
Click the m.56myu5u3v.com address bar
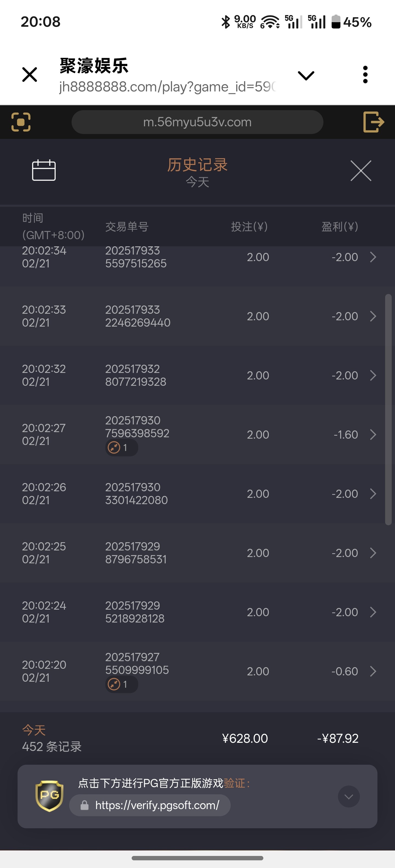(x=197, y=122)
